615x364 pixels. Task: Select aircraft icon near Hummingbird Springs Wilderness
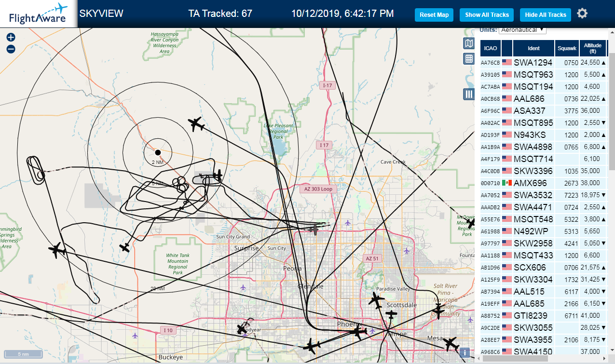57,250
